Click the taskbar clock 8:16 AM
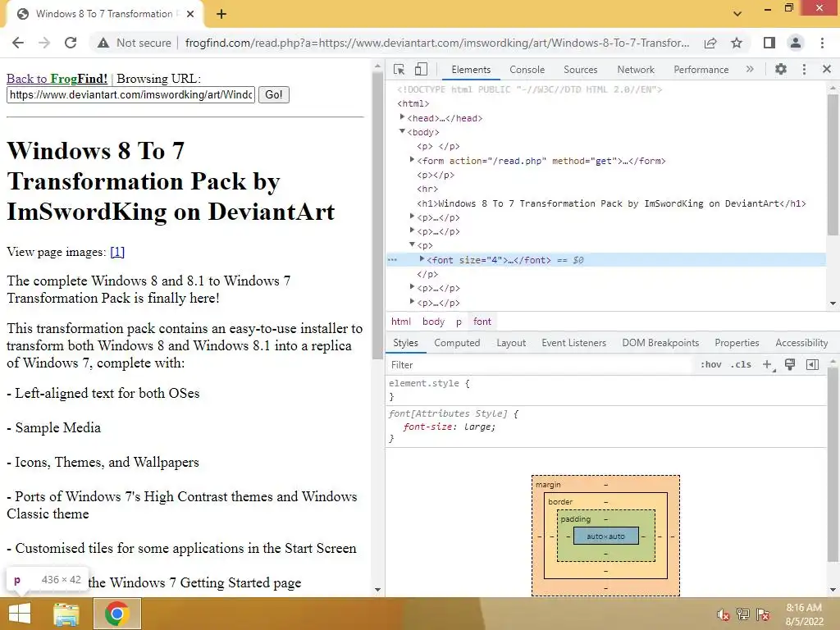This screenshot has height=630, width=840. click(x=804, y=608)
